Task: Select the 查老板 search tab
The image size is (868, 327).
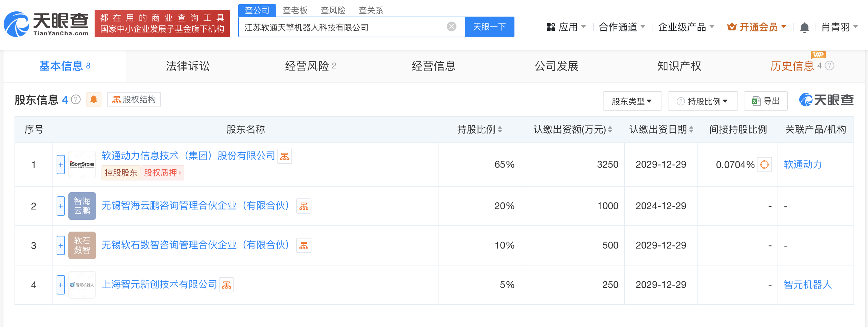Action: tap(295, 10)
